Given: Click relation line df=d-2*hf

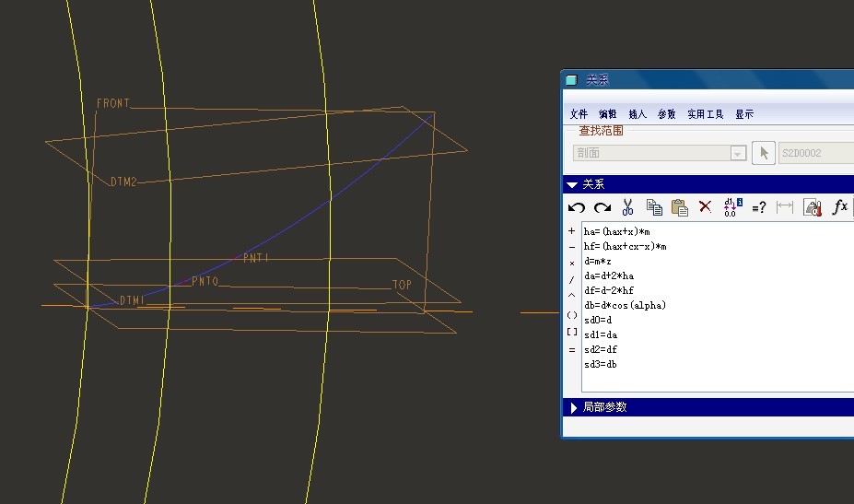Looking at the screenshot, I should pos(608,291).
